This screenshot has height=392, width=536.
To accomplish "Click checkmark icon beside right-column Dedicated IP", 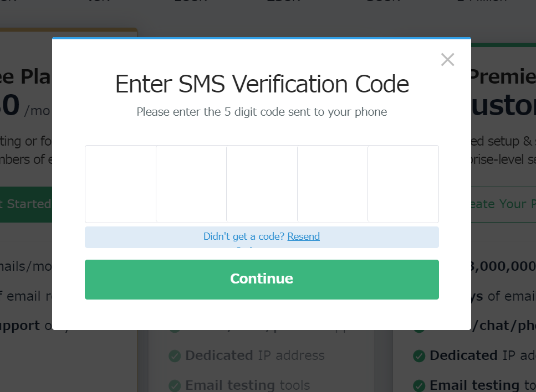I will pyautogui.click(x=419, y=356).
